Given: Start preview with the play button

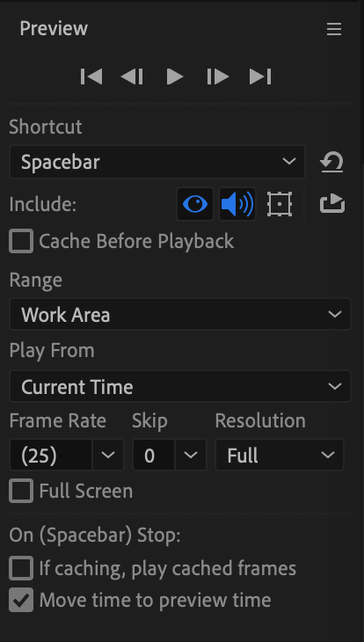Looking at the screenshot, I should [175, 77].
